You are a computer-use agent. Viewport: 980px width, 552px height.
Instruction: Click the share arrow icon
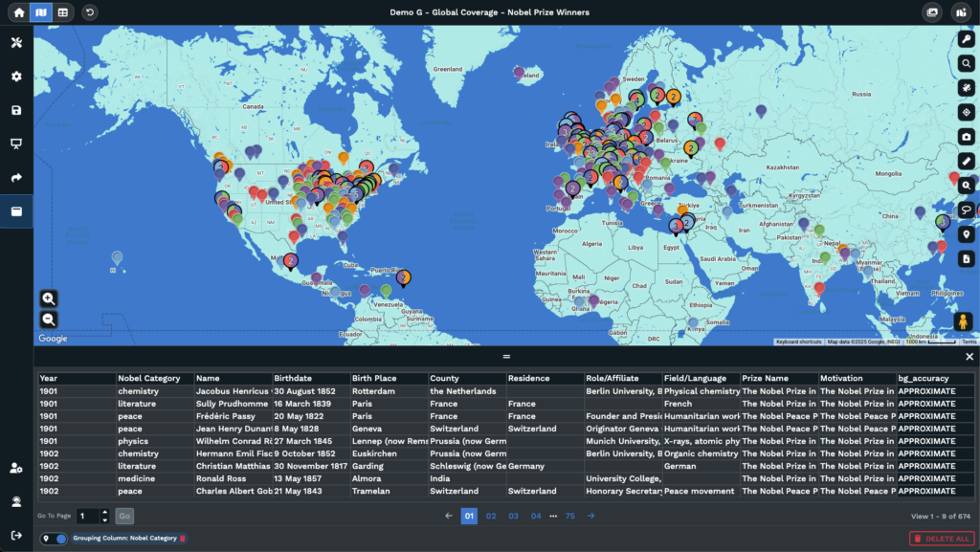click(x=16, y=178)
